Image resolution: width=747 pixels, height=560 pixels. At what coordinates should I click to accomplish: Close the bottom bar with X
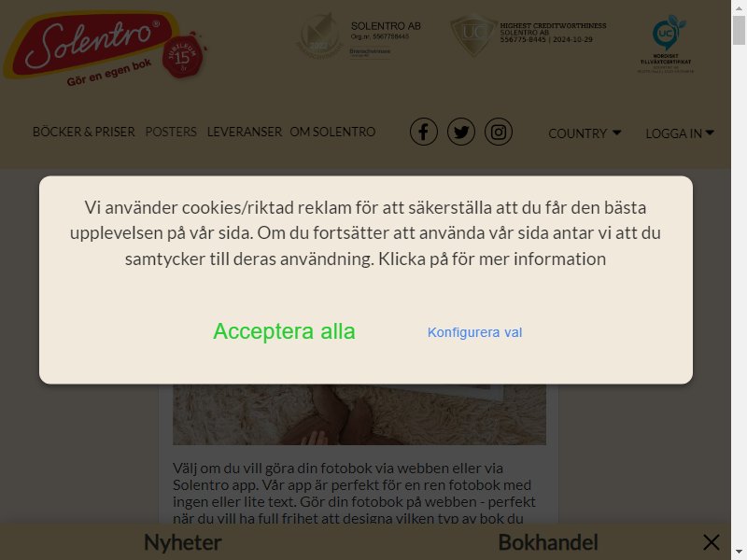(711, 542)
